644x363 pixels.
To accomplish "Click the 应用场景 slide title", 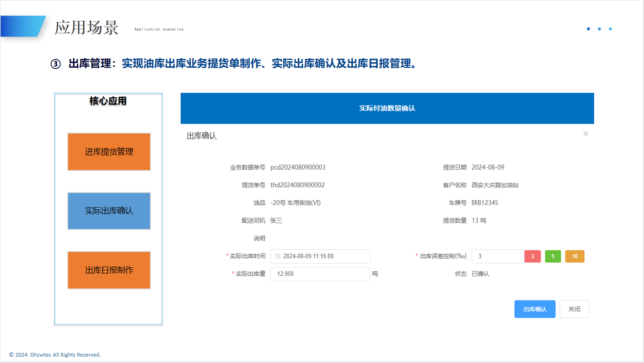I will click(86, 27).
